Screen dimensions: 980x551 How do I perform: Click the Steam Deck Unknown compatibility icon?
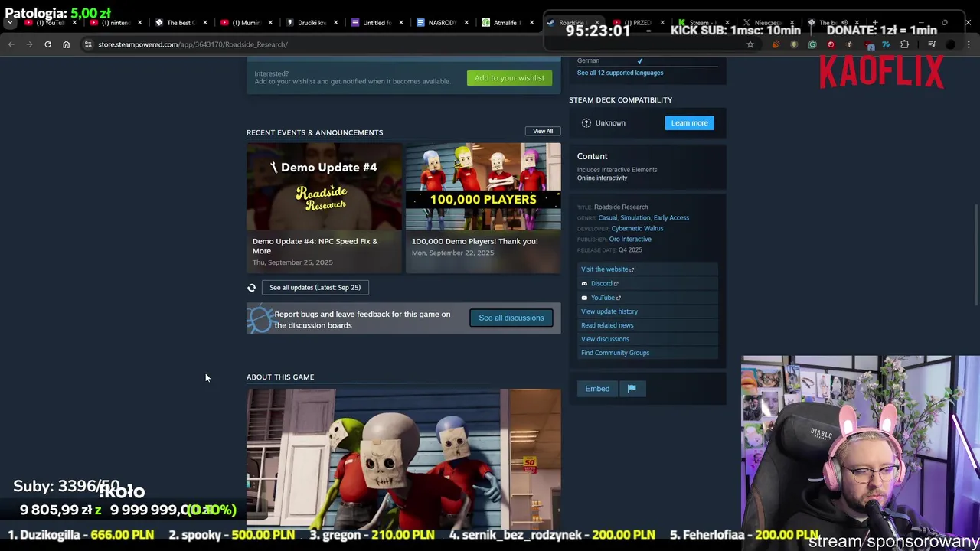(x=586, y=123)
